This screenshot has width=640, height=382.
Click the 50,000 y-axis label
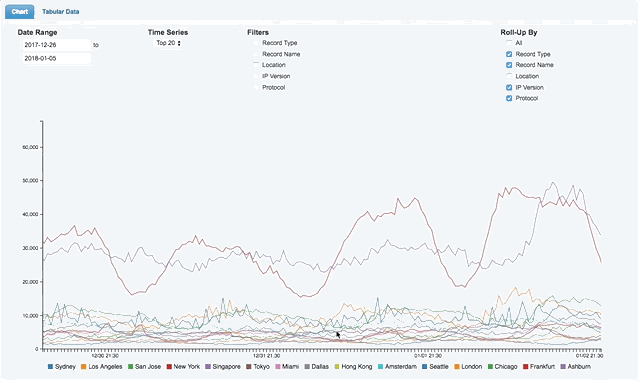tap(30, 181)
